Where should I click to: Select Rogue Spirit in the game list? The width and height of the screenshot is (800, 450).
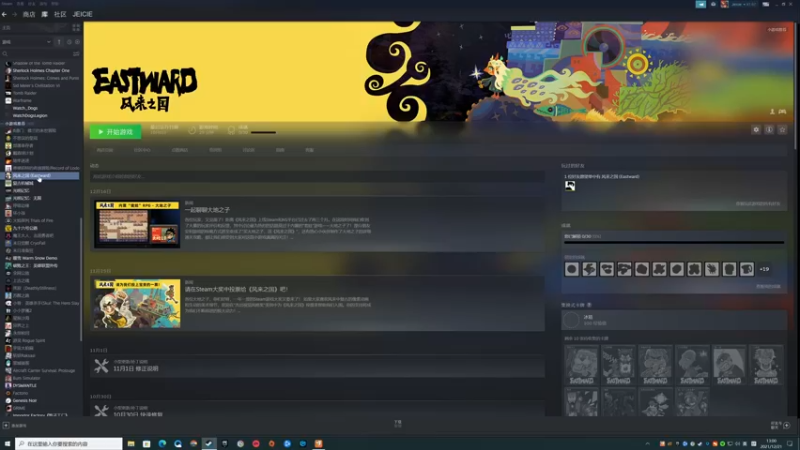[29, 340]
